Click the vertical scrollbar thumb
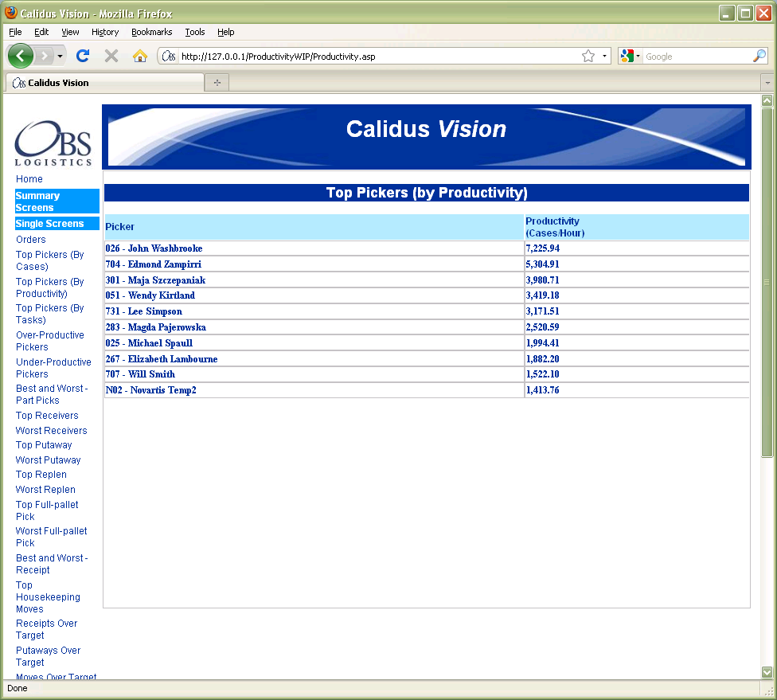 pyautogui.click(x=767, y=283)
